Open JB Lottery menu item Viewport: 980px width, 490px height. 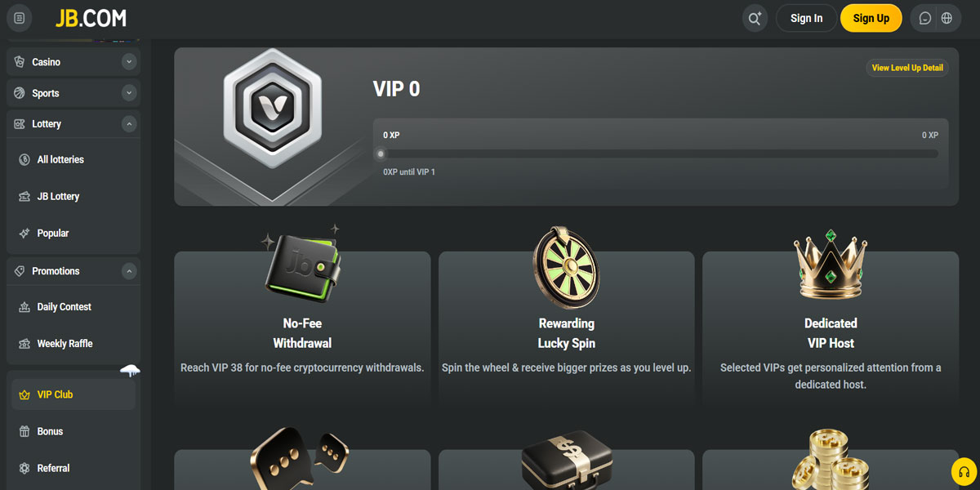coord(73,197)
